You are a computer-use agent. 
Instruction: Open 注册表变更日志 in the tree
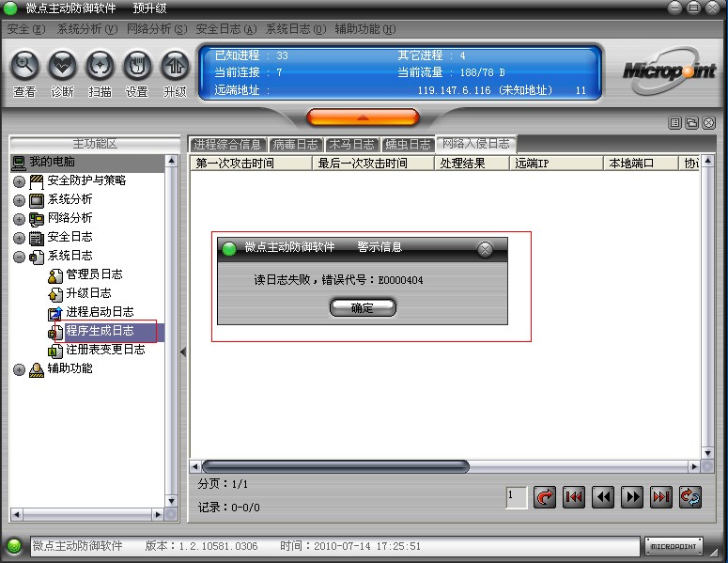point(105,350)
